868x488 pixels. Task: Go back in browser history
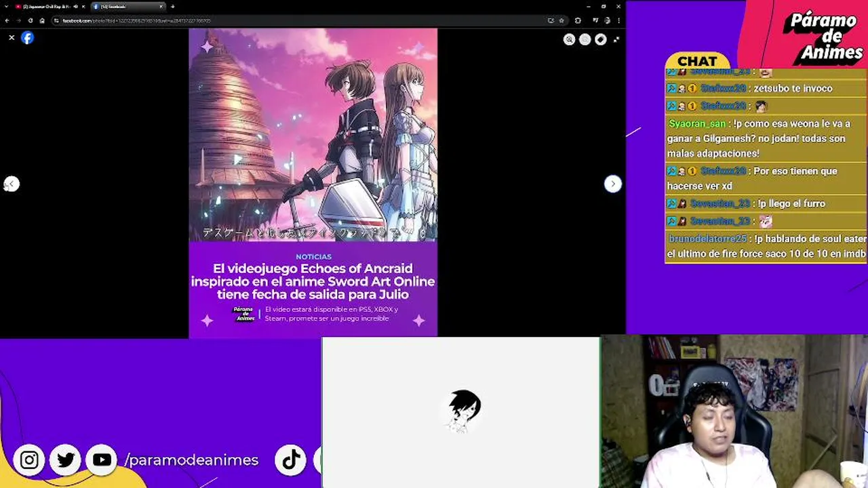pyautogui.click(x=7, y=20)
